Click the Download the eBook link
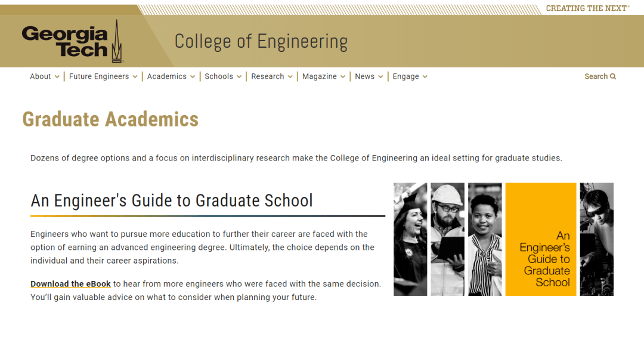Image resolution: width=644 pixels, height=337 pixels. click(70, 284)
